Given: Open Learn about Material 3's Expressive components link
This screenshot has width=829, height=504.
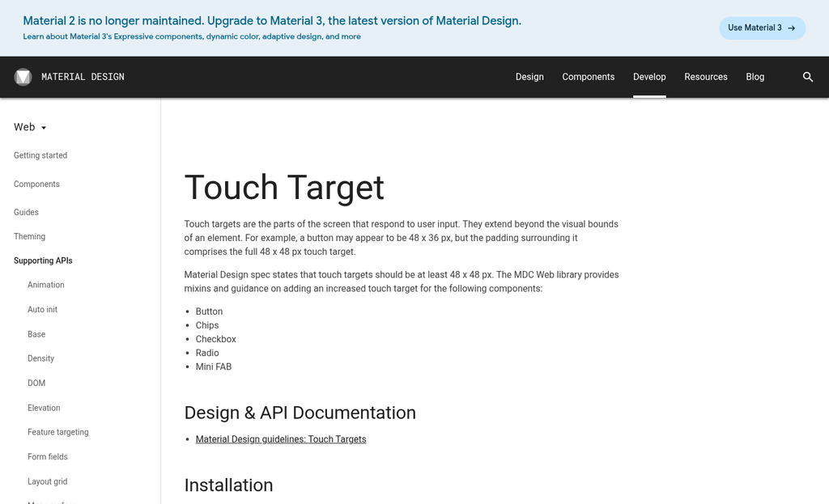Looking at the screenshot, I should 191,36.
